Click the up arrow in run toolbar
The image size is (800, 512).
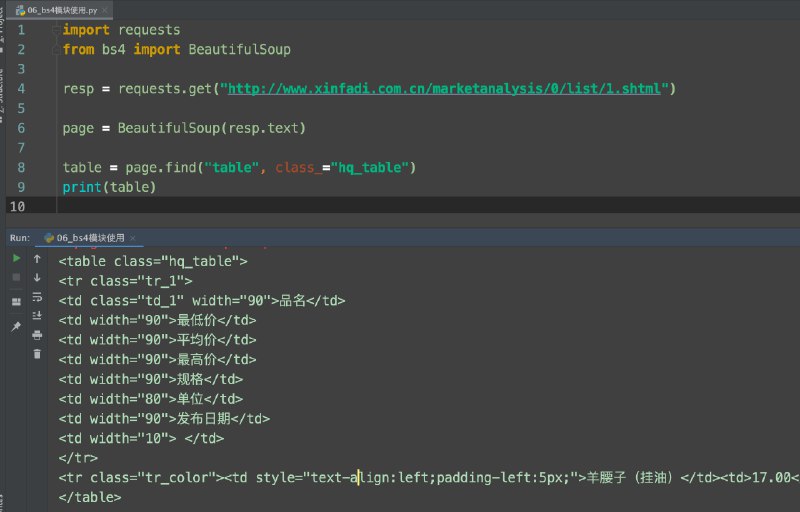[x=37, y=259]
